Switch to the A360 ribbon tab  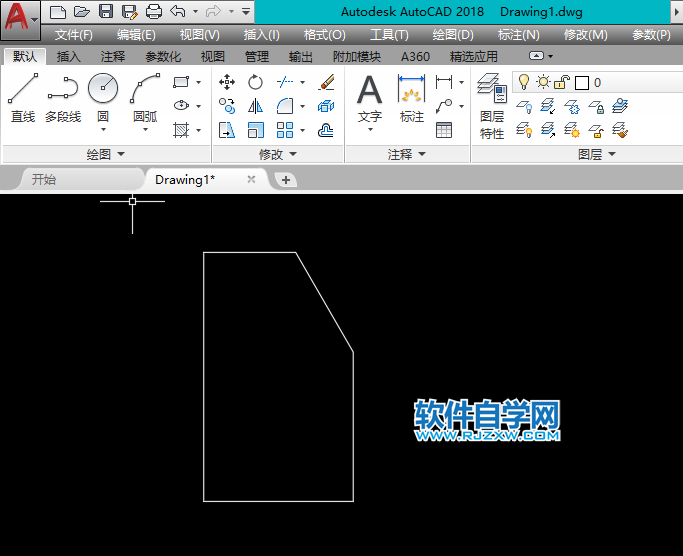point(415,56)
